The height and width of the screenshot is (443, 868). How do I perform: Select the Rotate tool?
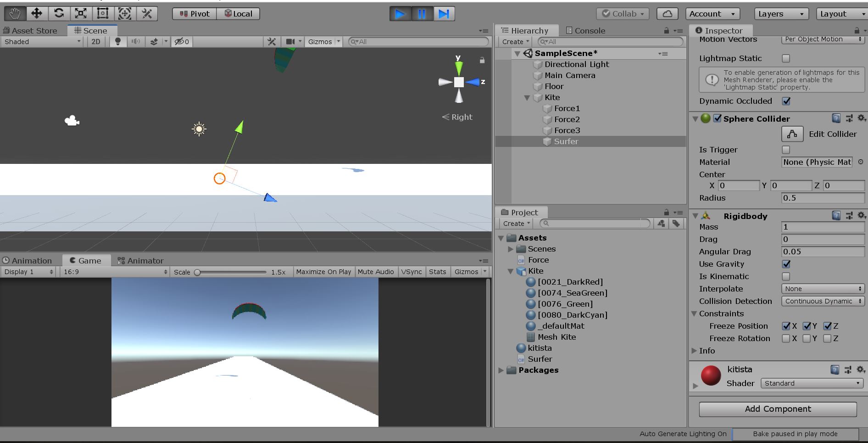pos(59,14)
